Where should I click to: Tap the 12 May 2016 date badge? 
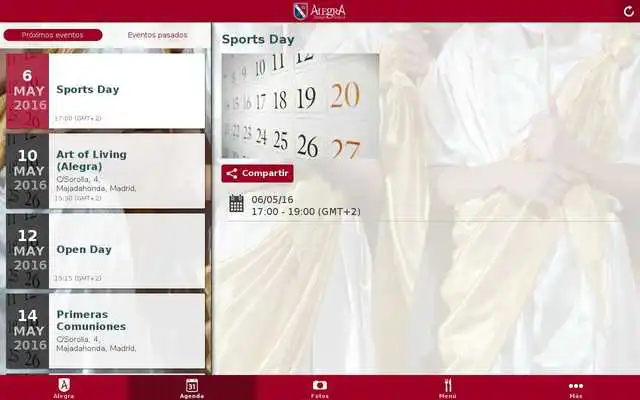pyautogui.click(x=28, y=250)
